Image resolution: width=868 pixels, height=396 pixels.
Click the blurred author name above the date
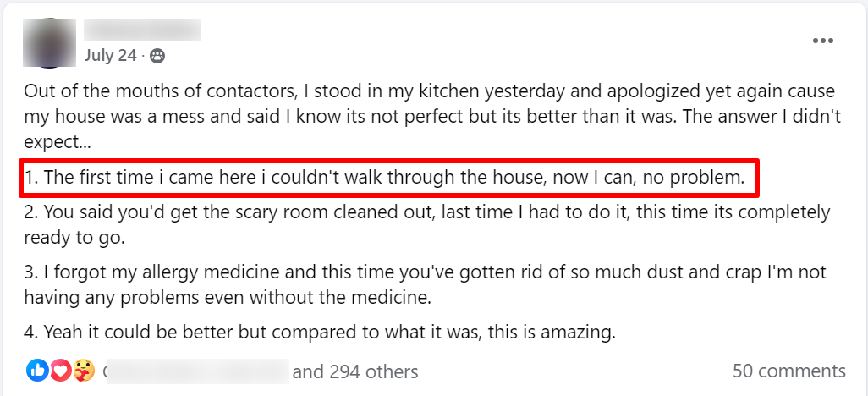click(x=141, y=30)
